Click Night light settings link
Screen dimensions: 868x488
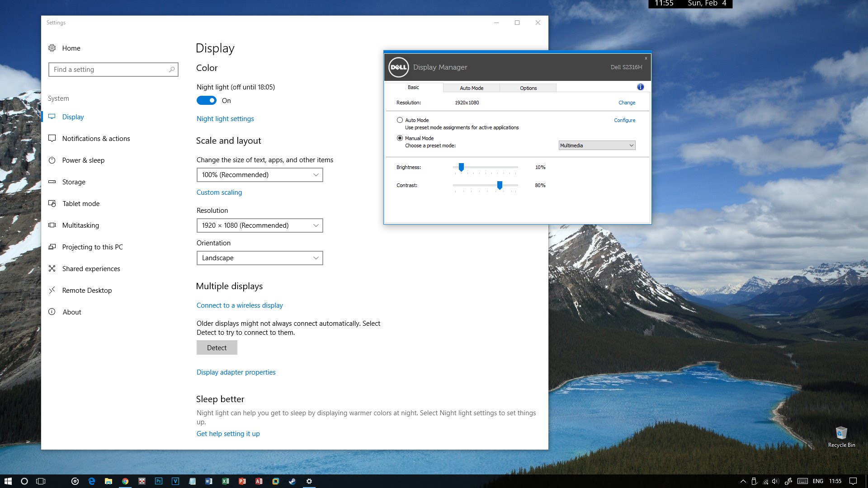pos(225,118)
